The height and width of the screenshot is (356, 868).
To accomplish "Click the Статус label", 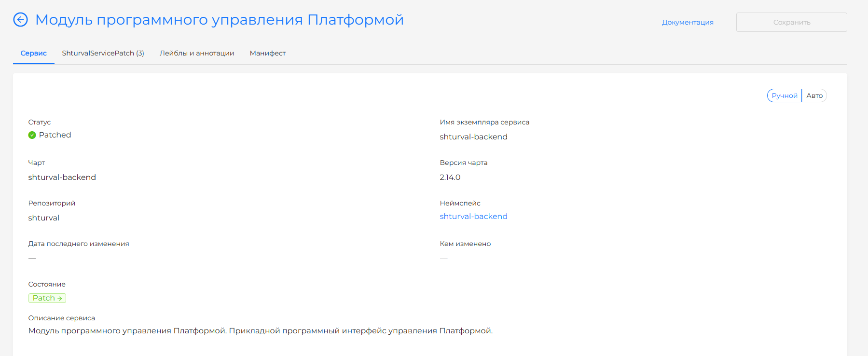I will [40, 122].
